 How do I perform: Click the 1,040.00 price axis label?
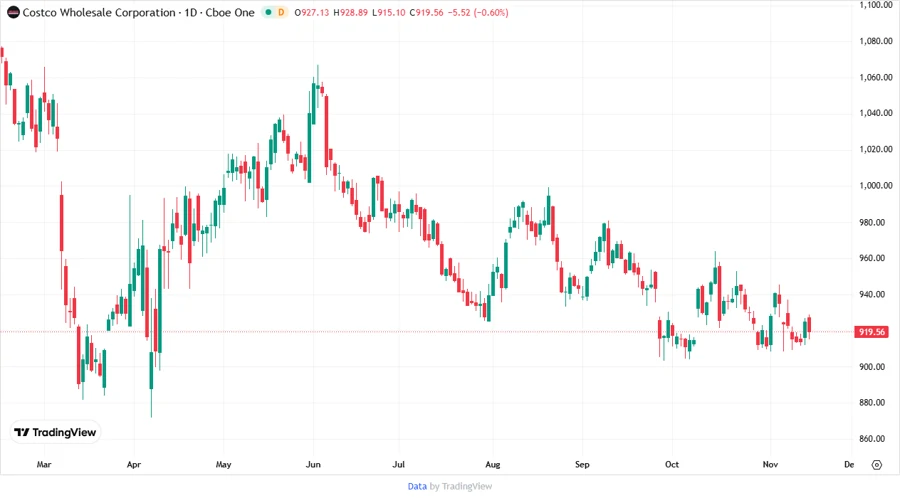pyautogui.click(x=876, y=113)
